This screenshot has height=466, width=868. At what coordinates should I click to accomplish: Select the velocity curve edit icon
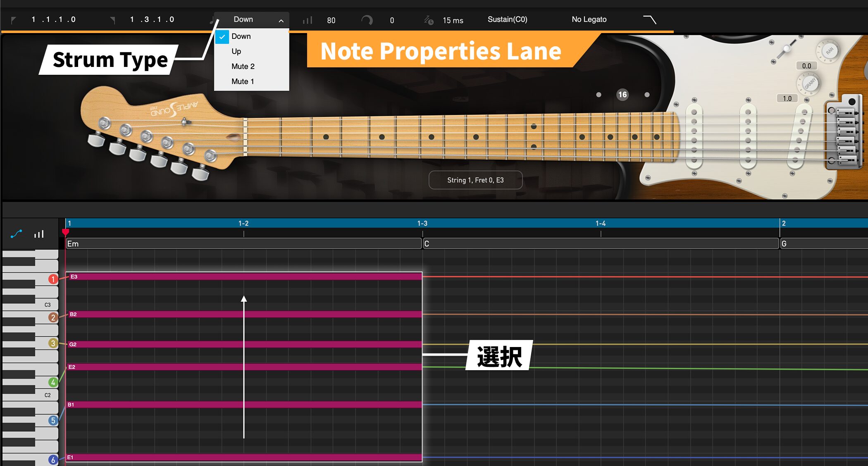[x=17, y=234]
